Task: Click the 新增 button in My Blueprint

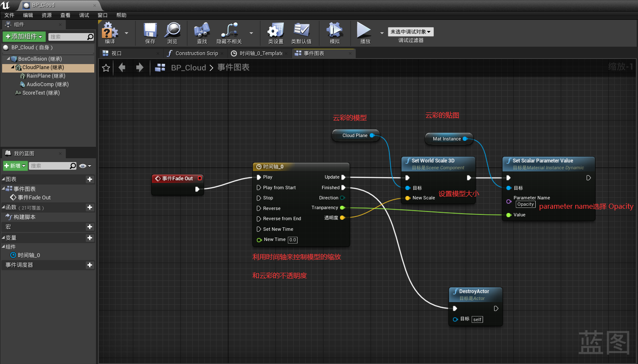Action: click(15, 166)
